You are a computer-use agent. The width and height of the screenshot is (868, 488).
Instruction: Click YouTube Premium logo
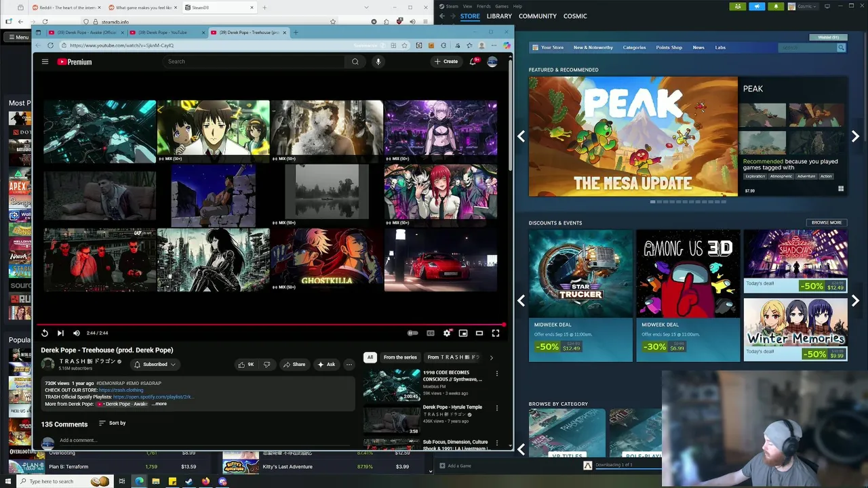[x=75, y=62]
